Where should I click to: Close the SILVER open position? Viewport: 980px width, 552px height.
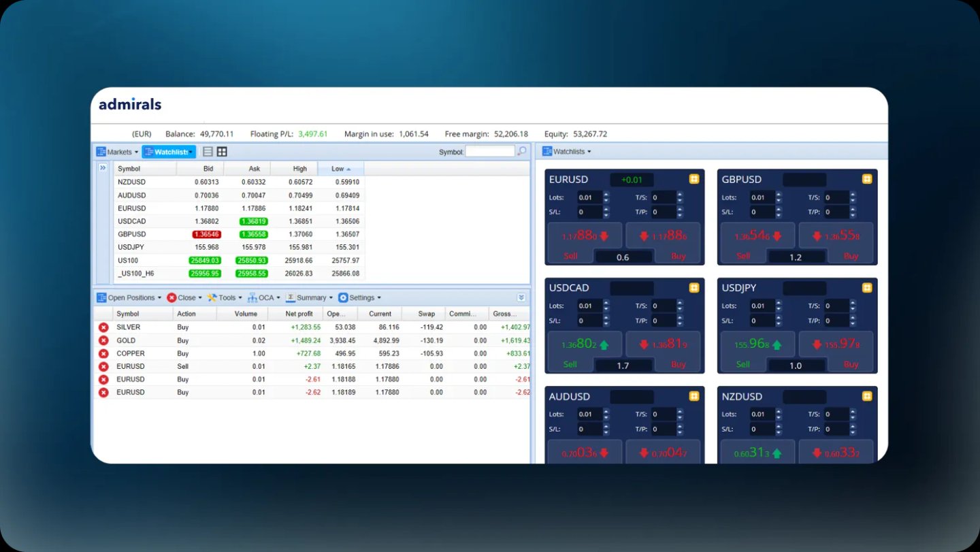pos(103,327)
